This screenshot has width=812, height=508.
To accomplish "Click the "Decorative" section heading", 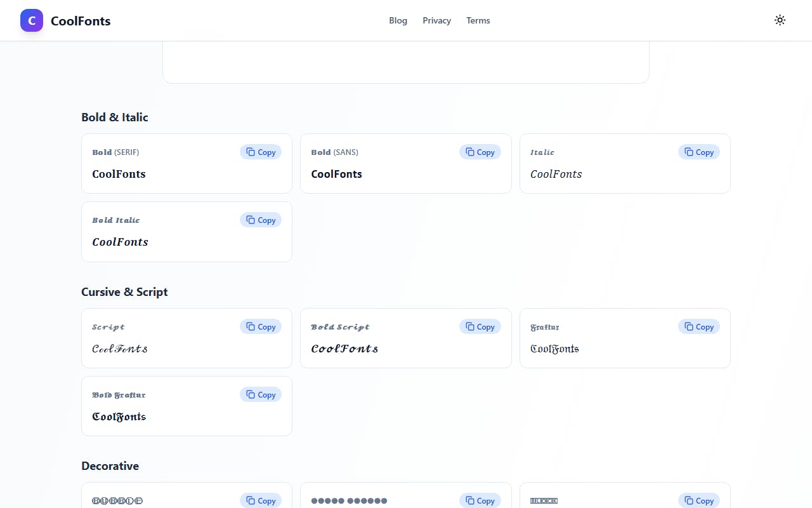I will click(x=110, y=466).
